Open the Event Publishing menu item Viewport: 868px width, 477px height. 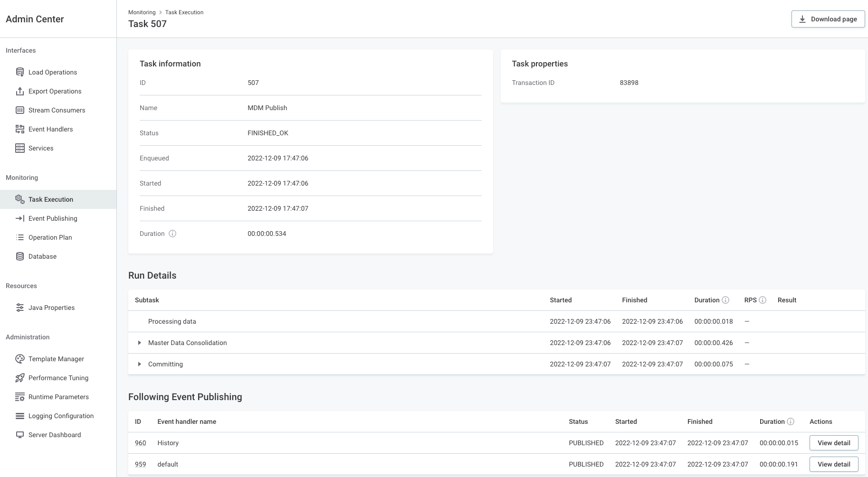pos(53,218)
